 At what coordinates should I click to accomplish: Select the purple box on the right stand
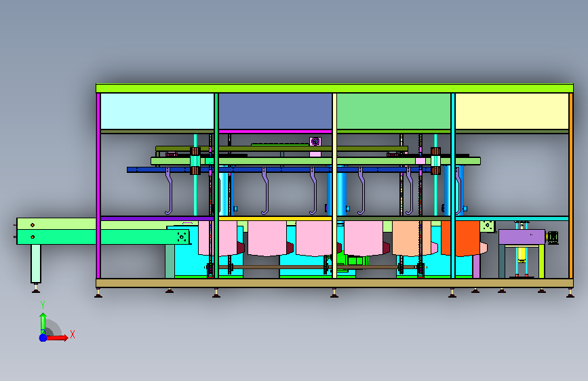point(522,237)
